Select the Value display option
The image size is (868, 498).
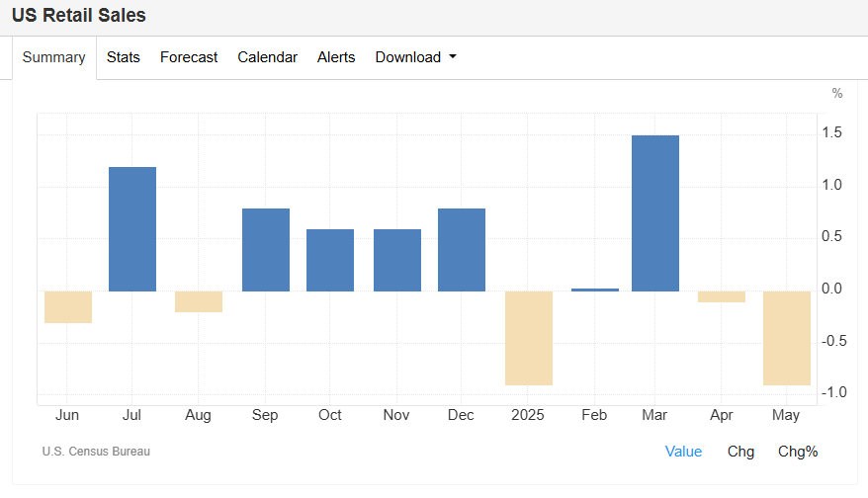[x=683, y=452]
